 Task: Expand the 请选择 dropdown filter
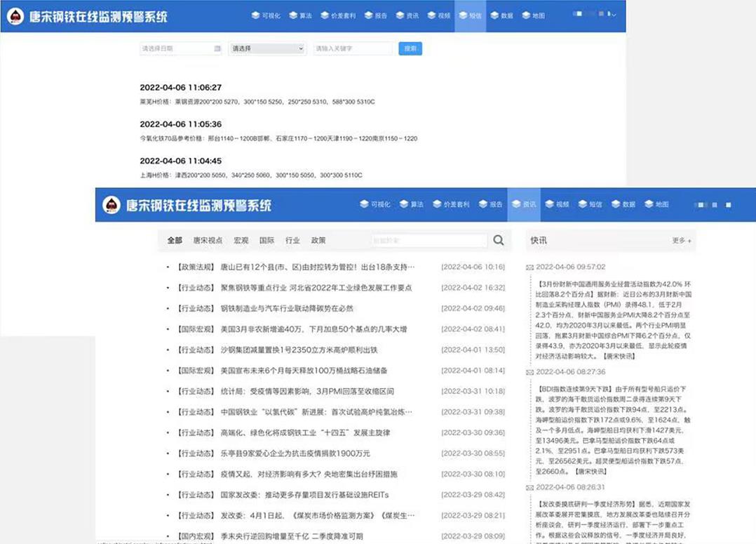(267, 49)
